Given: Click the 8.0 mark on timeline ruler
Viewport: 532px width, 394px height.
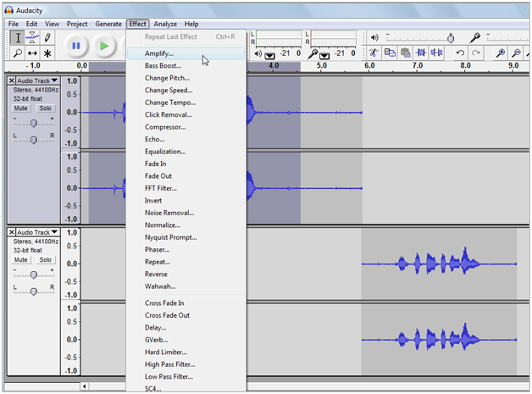Looking at the screenshot, I should [465, 65].
